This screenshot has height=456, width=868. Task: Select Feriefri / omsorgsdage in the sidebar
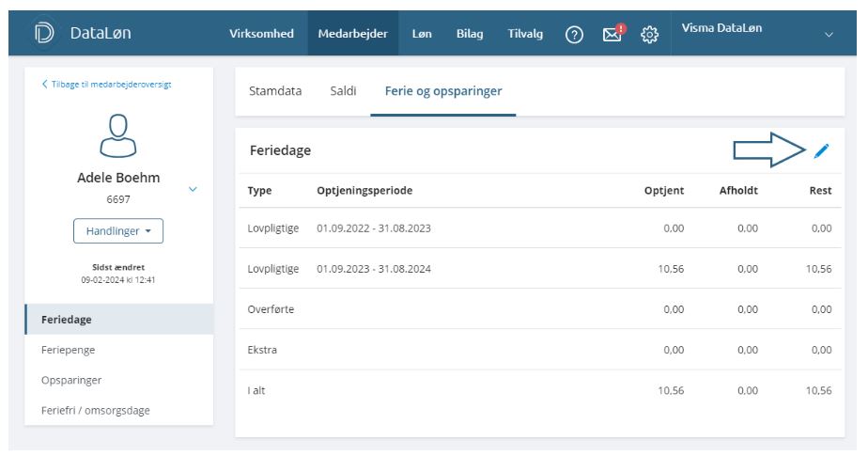coord(93,410)
